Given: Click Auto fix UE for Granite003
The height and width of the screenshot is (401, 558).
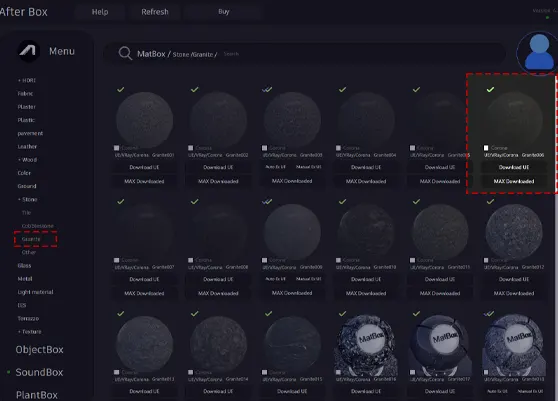Looking at the screenshot, I should [x=275, y=167].
